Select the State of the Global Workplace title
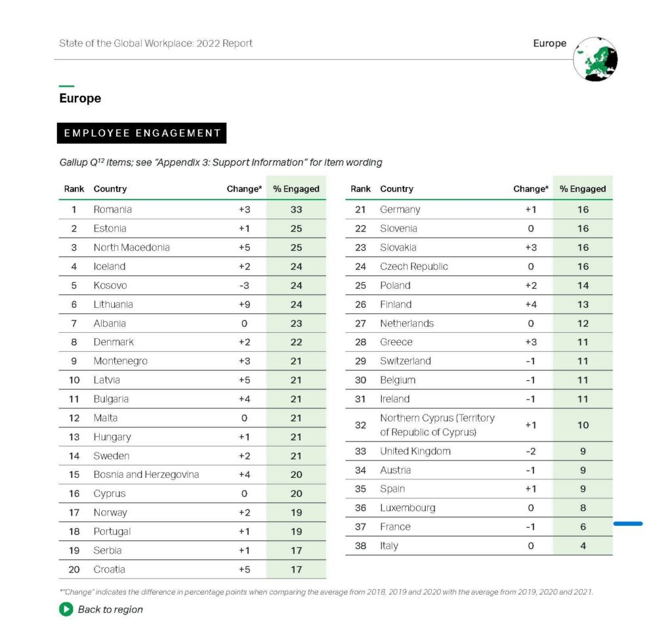This screenshot has width=672, height=631. click(x=156, y=43)
